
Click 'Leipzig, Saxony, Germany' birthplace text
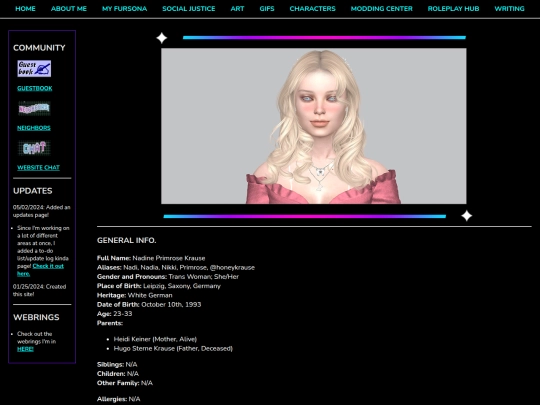click(182, 286)
